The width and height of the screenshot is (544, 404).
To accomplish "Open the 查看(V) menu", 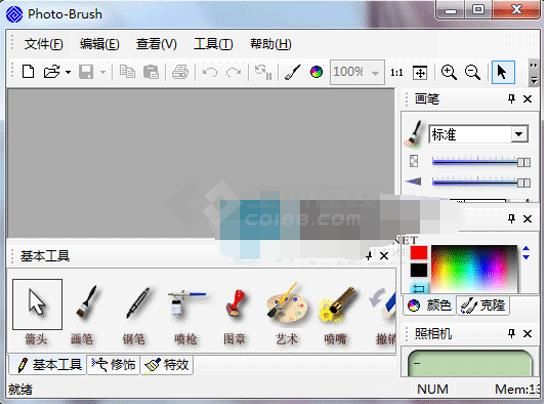I will pos(156,44).
